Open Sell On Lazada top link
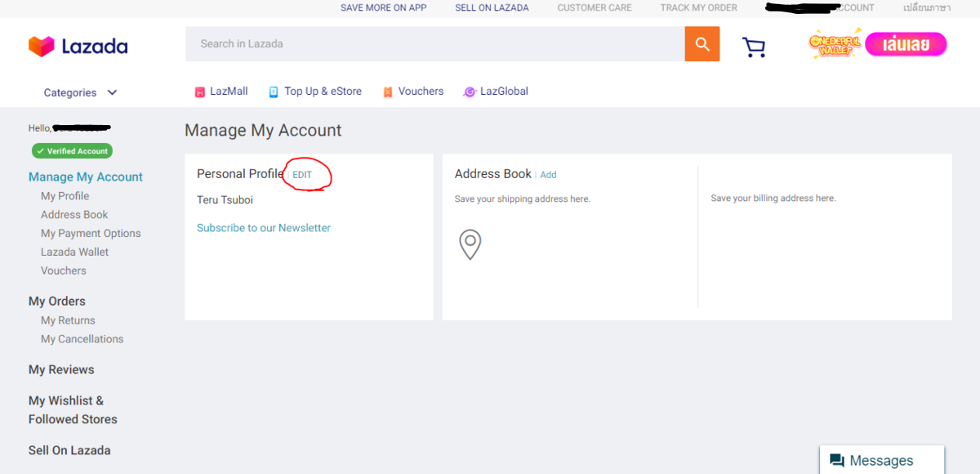 pos(492,7)
